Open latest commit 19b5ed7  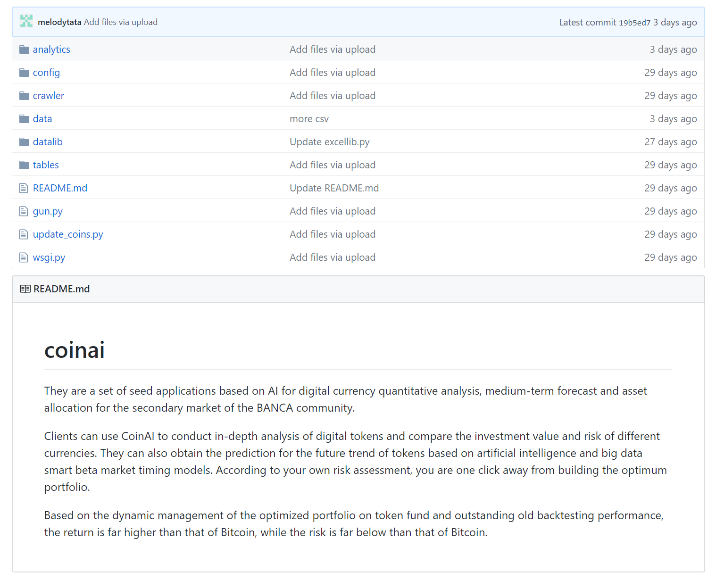click(x=634, y=23)
